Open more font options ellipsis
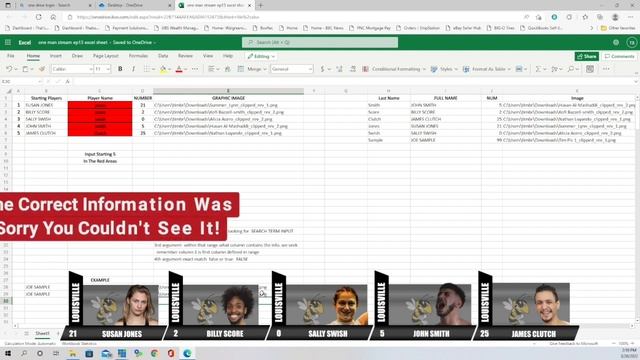The height and width of the screenshot is (360, 640). (x=195, y=69)
